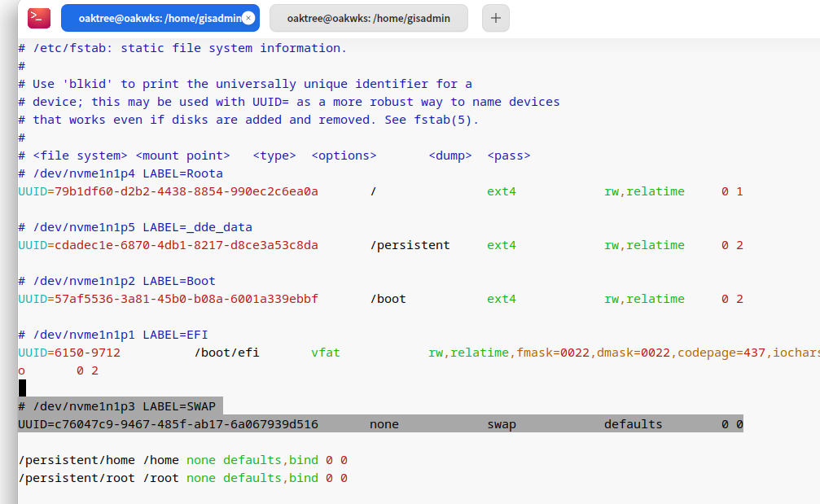Click the 'vfat' filesystem type
Image resolution: width=820 pixels, height=504 pixels.
pos(325,353)
